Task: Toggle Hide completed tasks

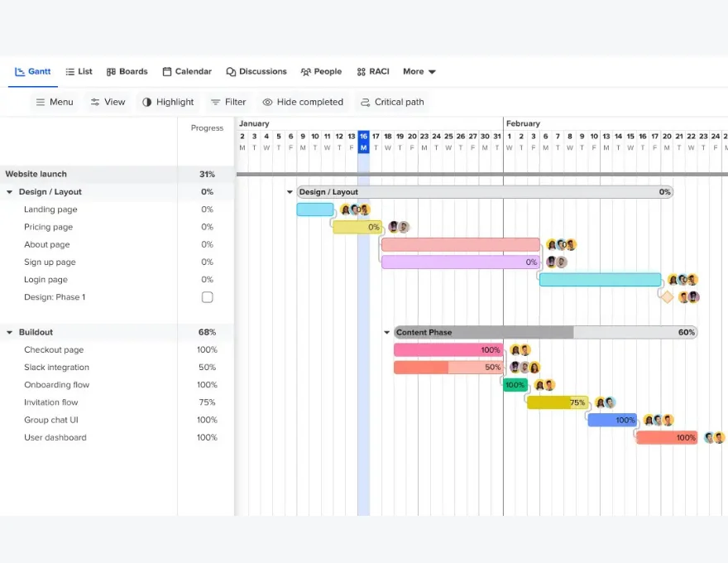Action: (x=302, y=102)
